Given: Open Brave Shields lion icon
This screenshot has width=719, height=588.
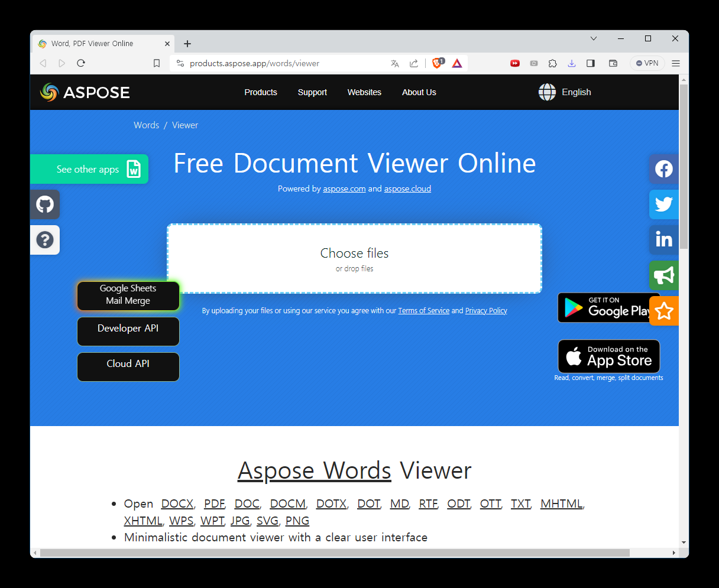Looking at the screenshot, I should point(438,63).
